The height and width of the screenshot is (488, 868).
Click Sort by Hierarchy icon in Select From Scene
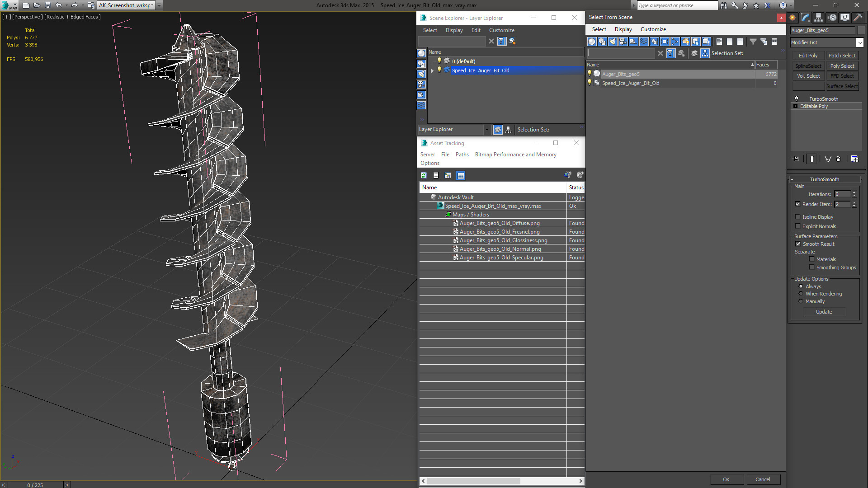tap(705, 53)
